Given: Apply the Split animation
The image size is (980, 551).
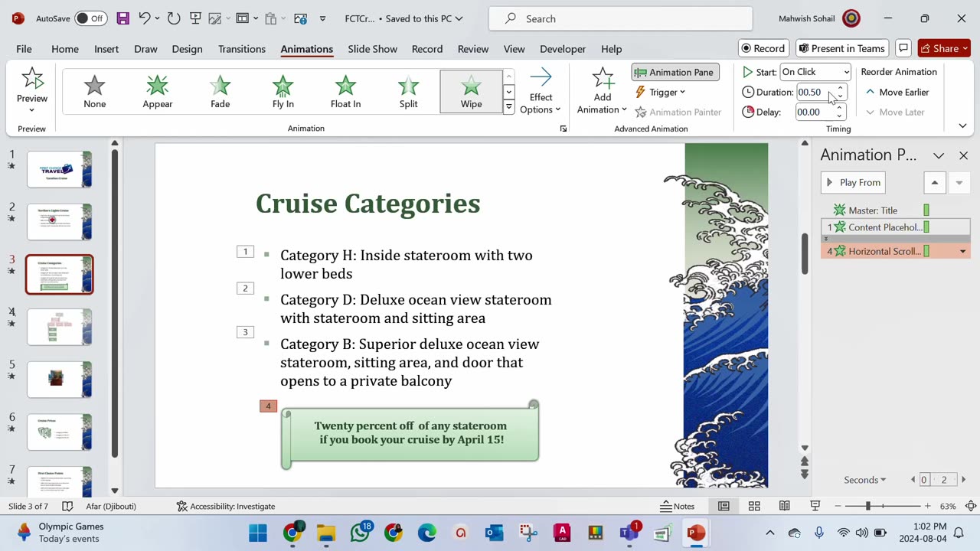Looking at the screenshot, I should tap(409, 91).
